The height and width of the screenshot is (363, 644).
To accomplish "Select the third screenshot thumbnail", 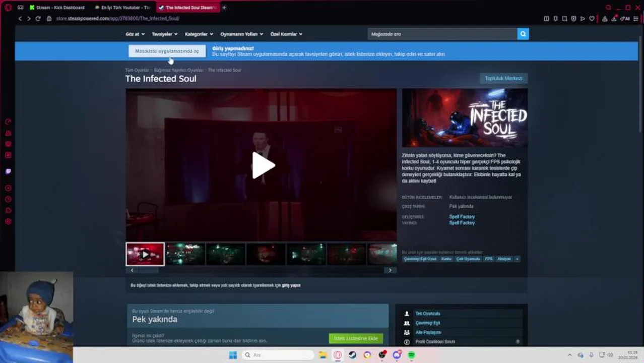I will click(226, 254).
